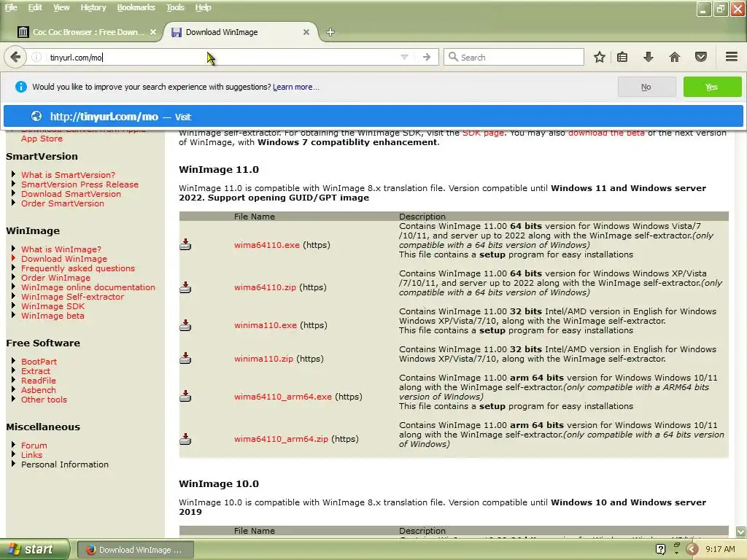Viewport: 747px width, 560px height.
Task: Click the search magnifier icon
Action: coord(453,57)
